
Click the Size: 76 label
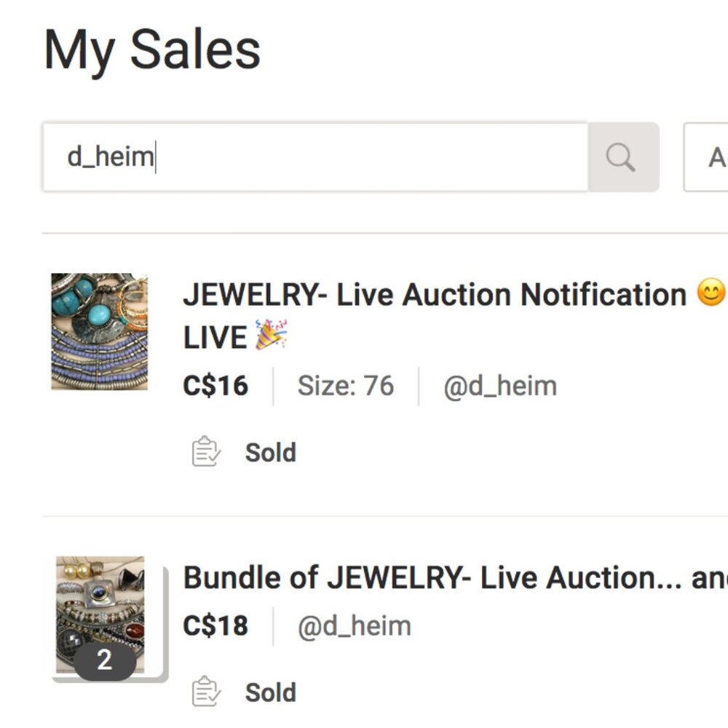pos(345,386)
